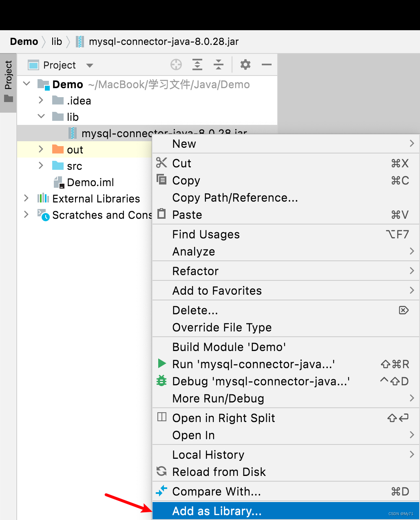Select Find Usages

coord(286,234)
